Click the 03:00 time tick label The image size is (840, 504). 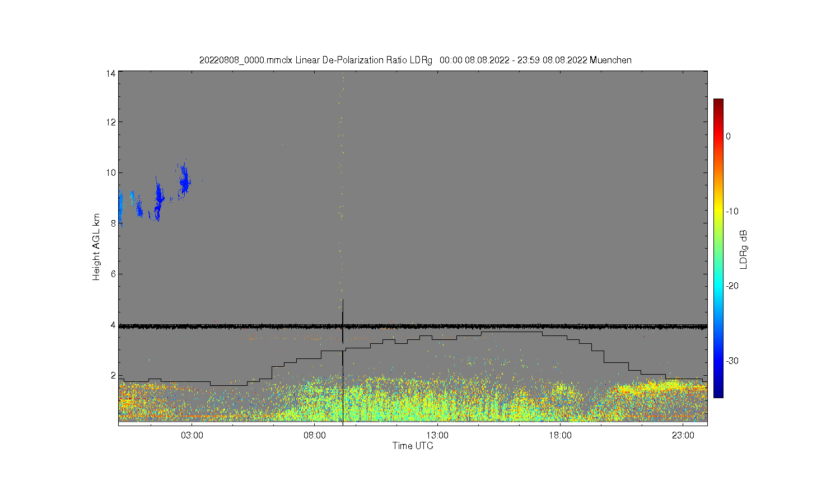tap(192, 435)
